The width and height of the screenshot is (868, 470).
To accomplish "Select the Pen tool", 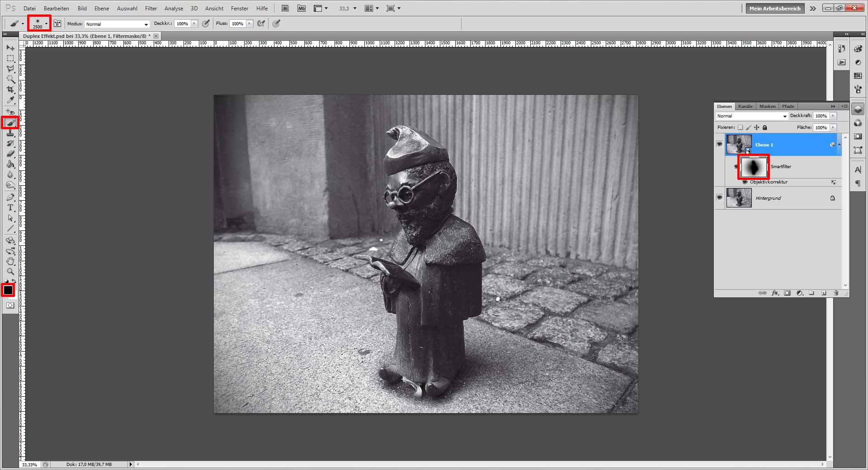I will tap(10, 196).
